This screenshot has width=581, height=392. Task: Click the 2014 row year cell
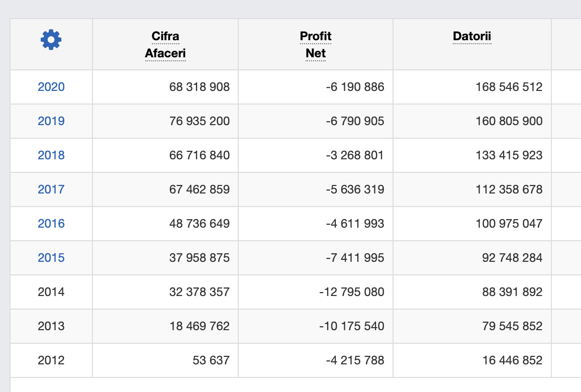click(51, 292)
